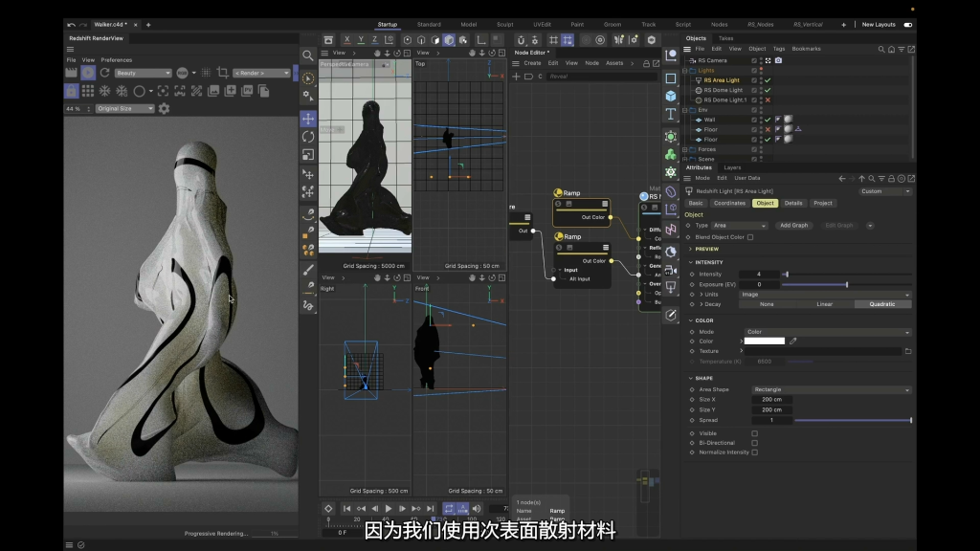Select the Rotate tool

(x=308, y=137)
